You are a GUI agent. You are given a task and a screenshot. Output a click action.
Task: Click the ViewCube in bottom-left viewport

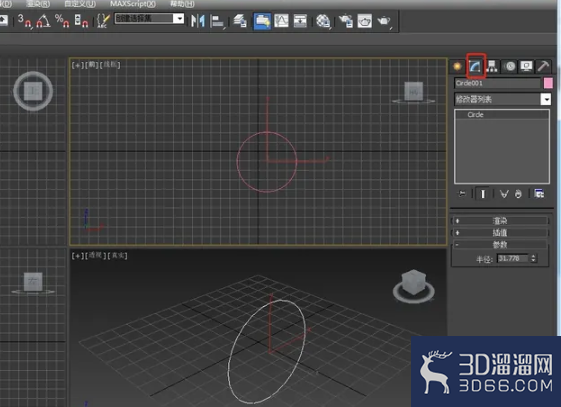pyautogui.click(x=33, y=283)
